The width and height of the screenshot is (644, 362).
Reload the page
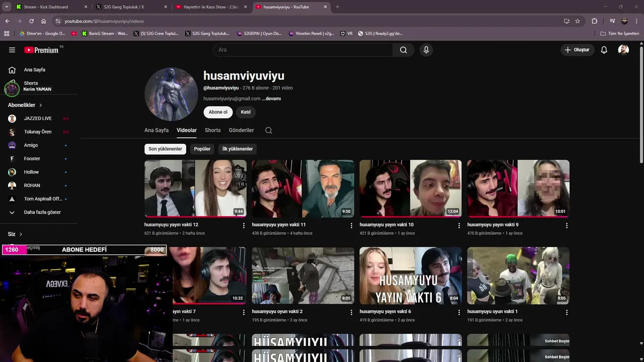tap(31, 21)
